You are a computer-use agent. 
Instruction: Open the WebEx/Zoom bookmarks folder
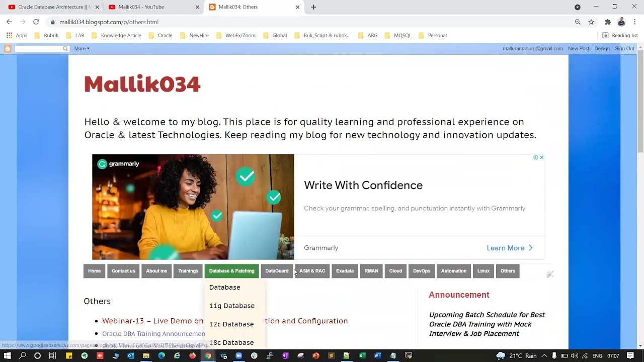(x=235, y=36)
